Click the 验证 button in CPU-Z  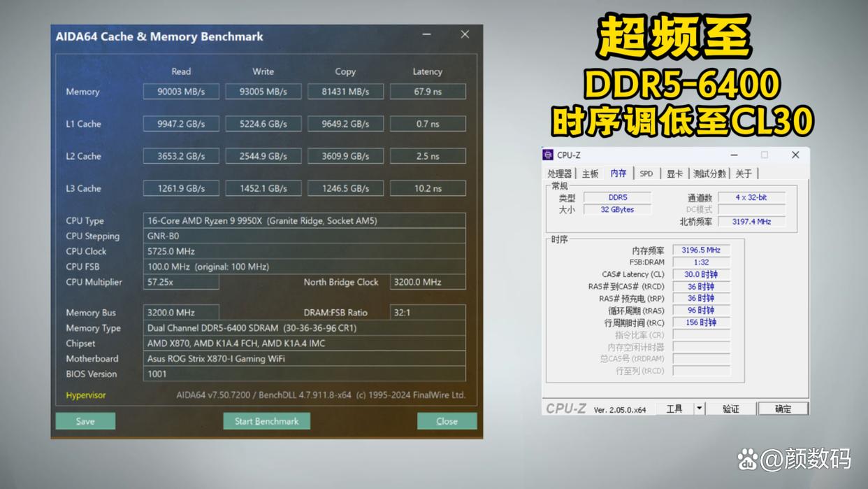coord(731,409)
